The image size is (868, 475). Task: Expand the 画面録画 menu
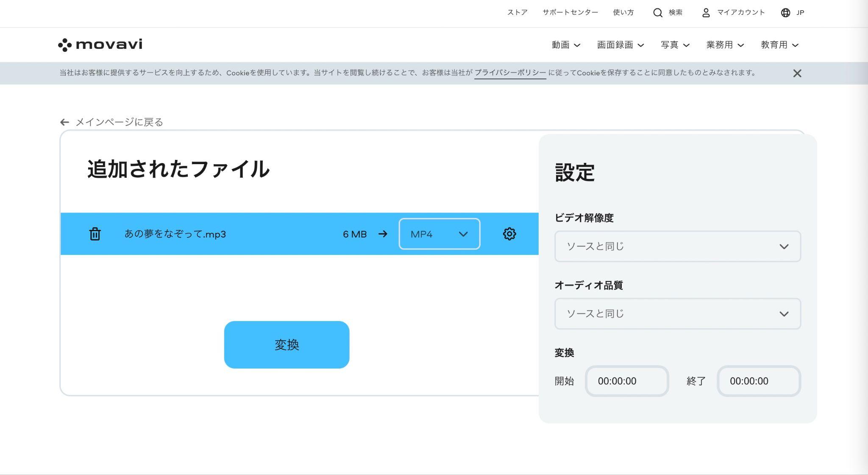620,45
